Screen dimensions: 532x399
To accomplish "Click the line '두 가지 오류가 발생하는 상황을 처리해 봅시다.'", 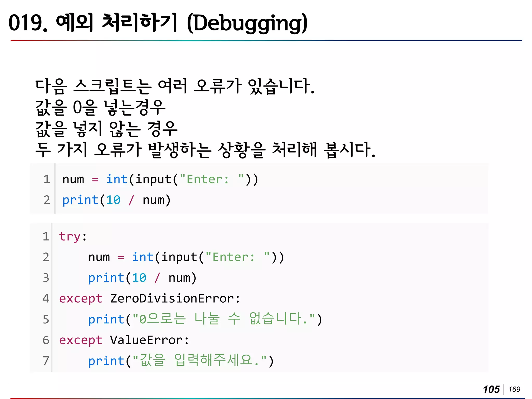I will click(x=205, y=150).
